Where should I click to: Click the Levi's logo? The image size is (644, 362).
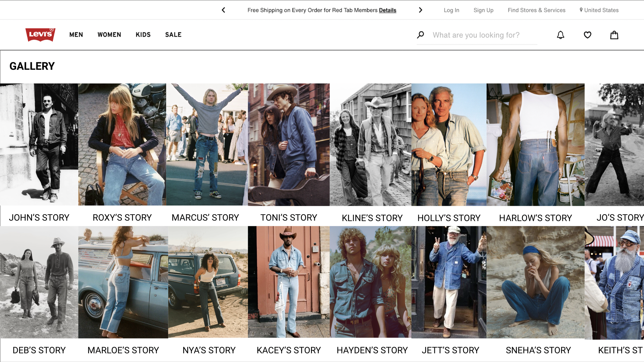(x=40, y=35)
